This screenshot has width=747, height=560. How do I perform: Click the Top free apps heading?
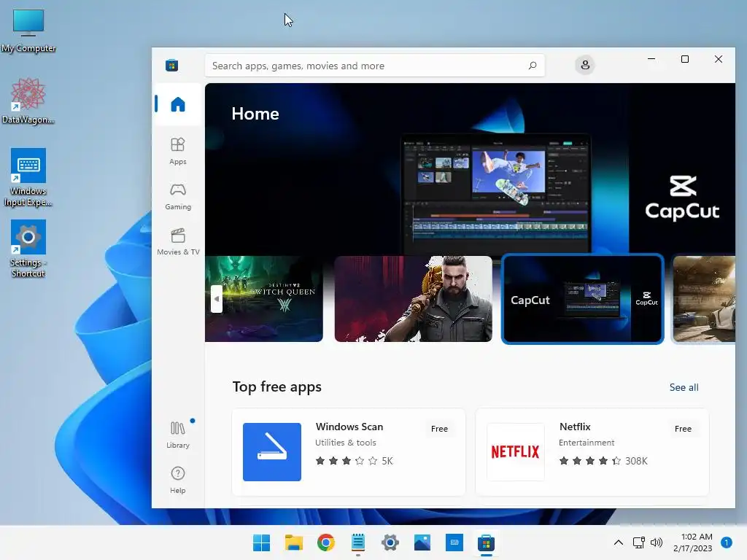(x=276, y=386)
